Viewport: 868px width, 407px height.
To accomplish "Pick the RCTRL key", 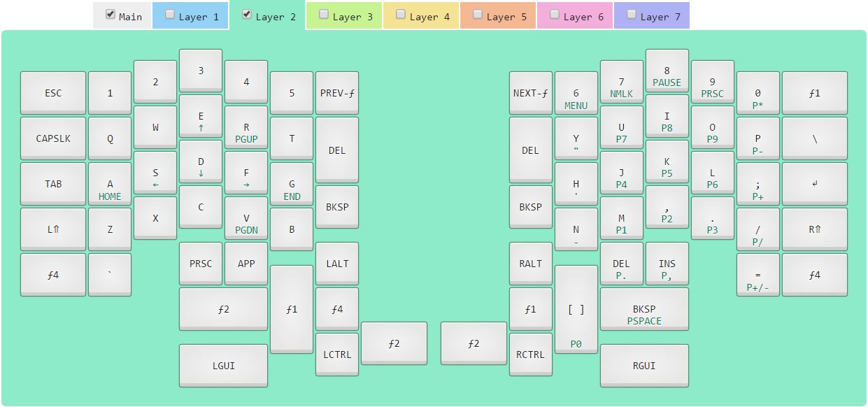I will click(x=530, y=354).
